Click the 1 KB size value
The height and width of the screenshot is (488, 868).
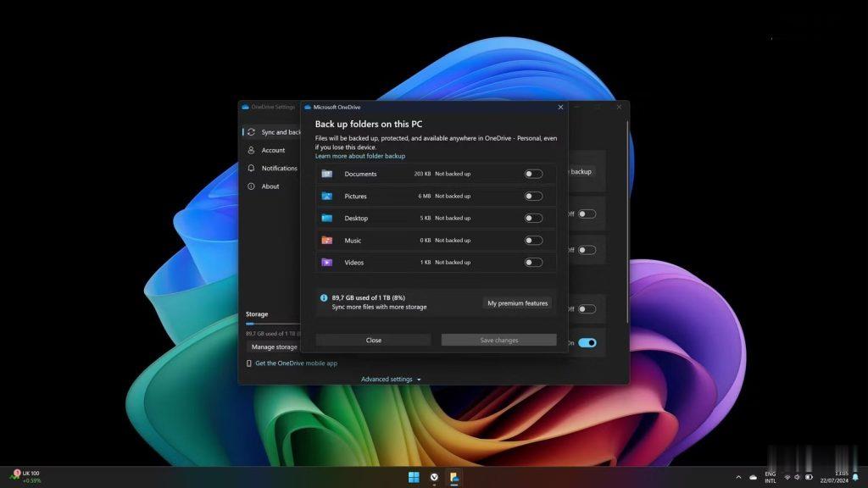click(426, 263)
